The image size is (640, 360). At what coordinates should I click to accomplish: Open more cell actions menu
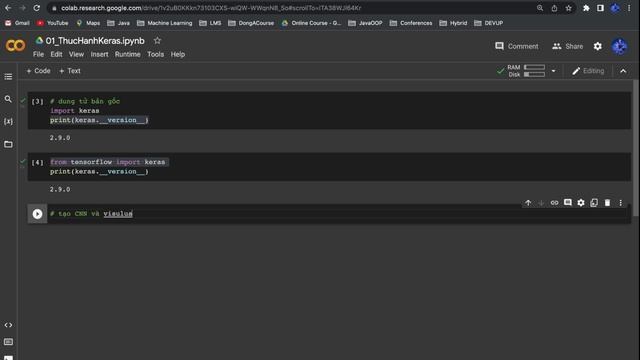[620, 203]
